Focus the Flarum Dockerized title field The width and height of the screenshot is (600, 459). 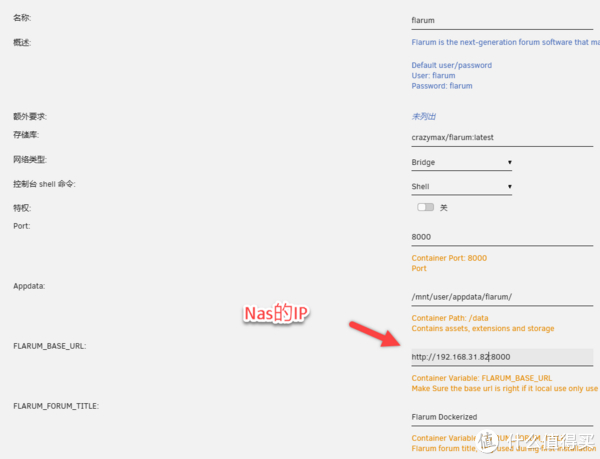500,416
